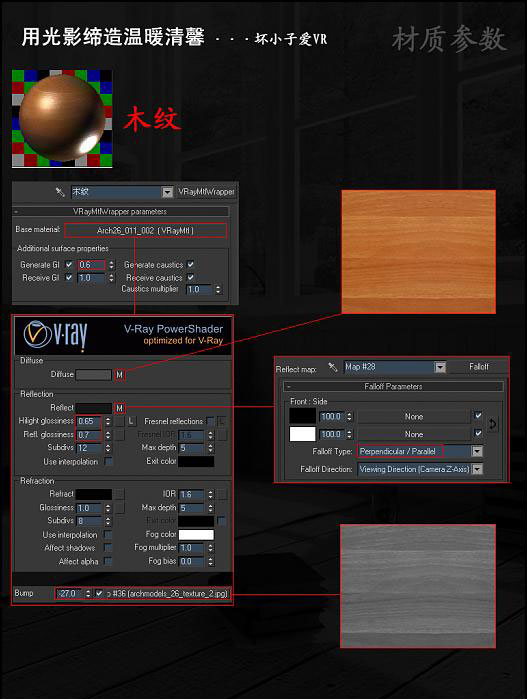
Task: Click the Refl. glossiness spinner arrows
Action: point(108,435)
